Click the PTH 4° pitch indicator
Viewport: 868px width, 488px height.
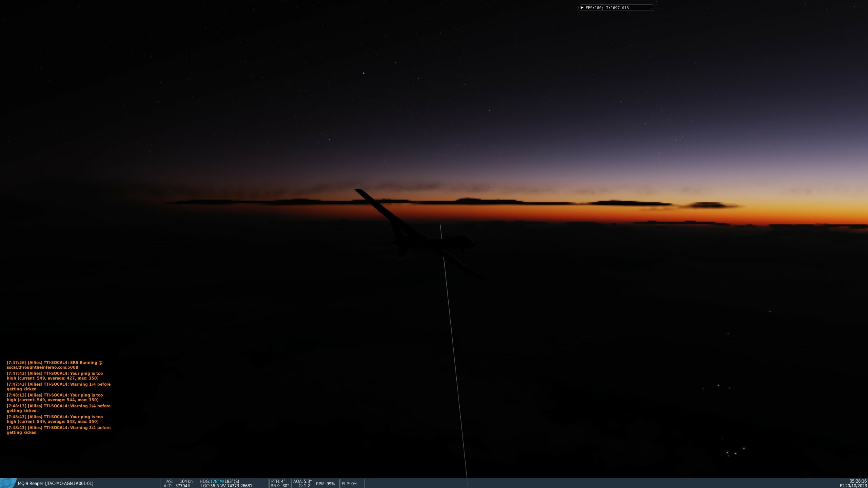pyautogui.click(x=278, y=481)
